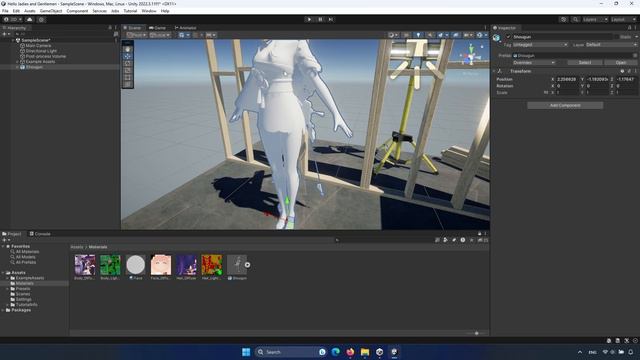Select the Move tool in Scene toolbar

128,56
